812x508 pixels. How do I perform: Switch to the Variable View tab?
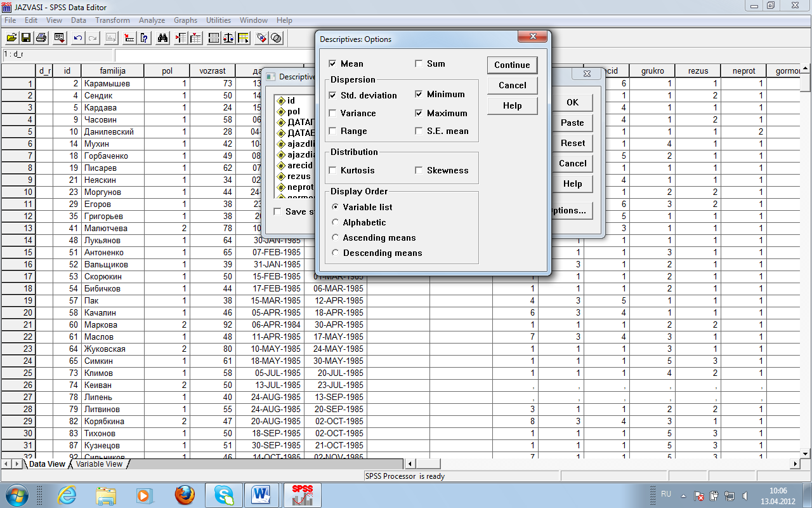point(100,464)
